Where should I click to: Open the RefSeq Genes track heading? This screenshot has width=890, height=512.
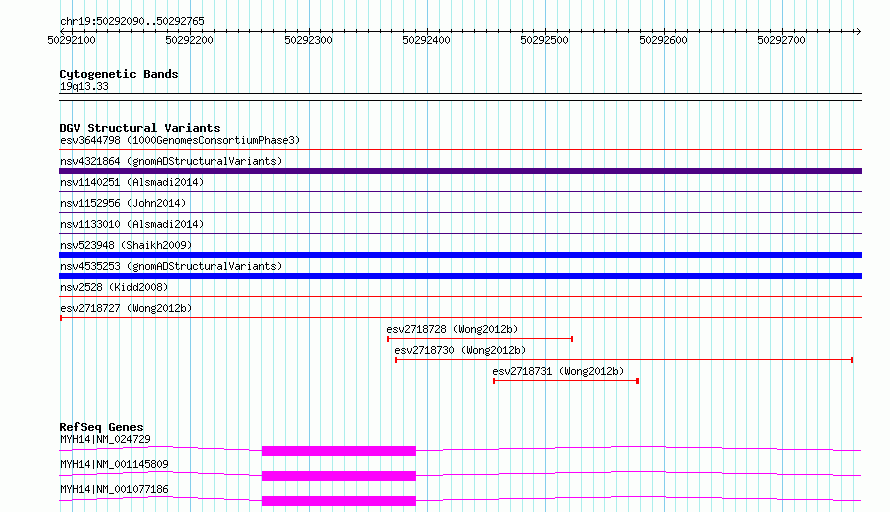click(x=102, y=427)
